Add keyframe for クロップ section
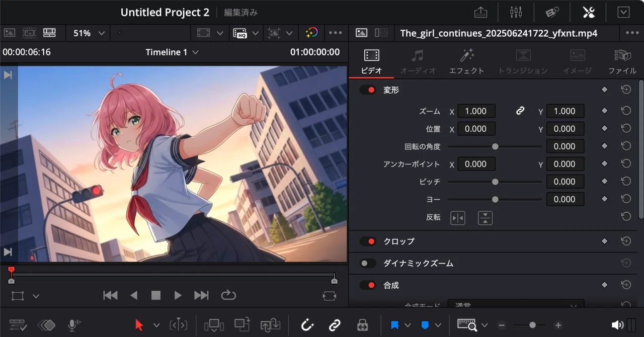The height and width of the screenshot is (337, 644). (605, 241)
